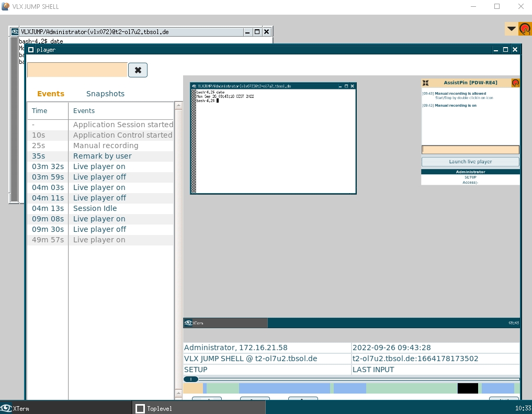Click the AssistPin message input field
Viewport: 532px width, 414px height.
point(470,150)
